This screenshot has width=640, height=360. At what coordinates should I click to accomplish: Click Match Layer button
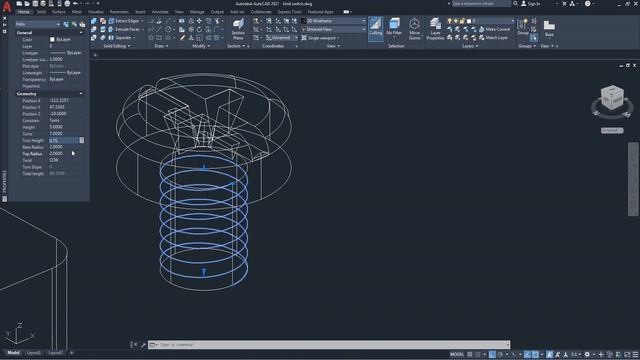click(493, 38)
